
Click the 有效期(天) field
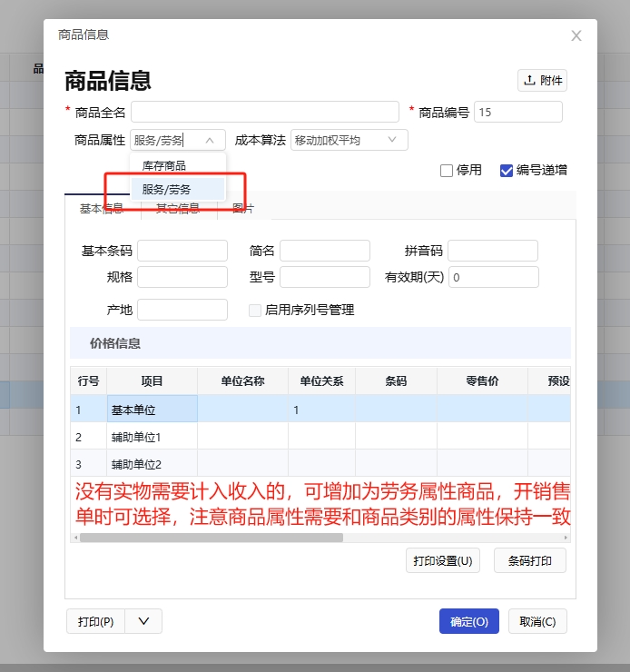(493, 277)
